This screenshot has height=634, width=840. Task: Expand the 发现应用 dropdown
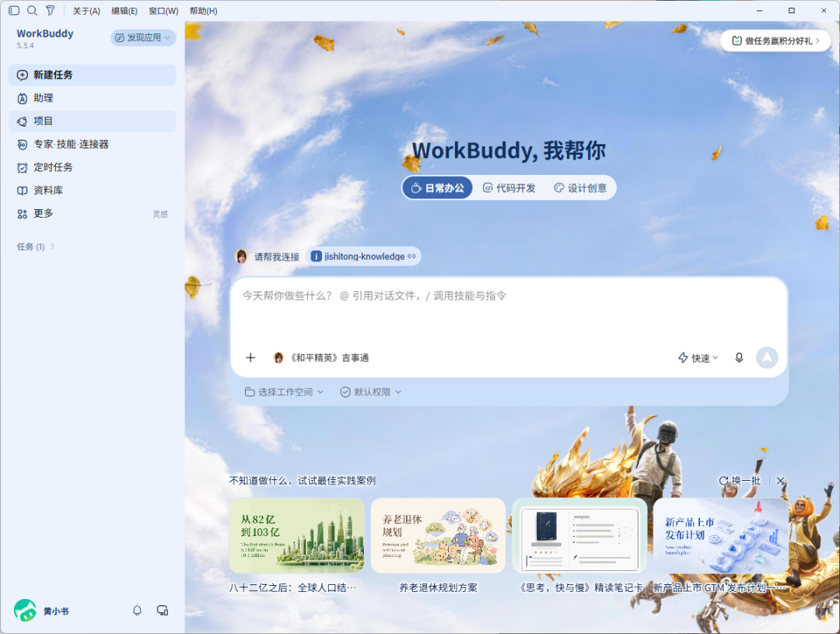pos(143,37)
